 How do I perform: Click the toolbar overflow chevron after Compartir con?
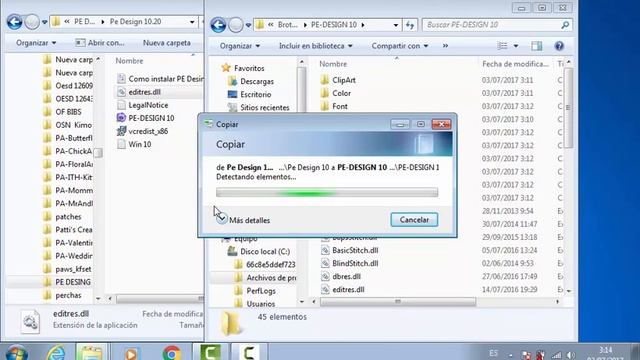point(445,46)
